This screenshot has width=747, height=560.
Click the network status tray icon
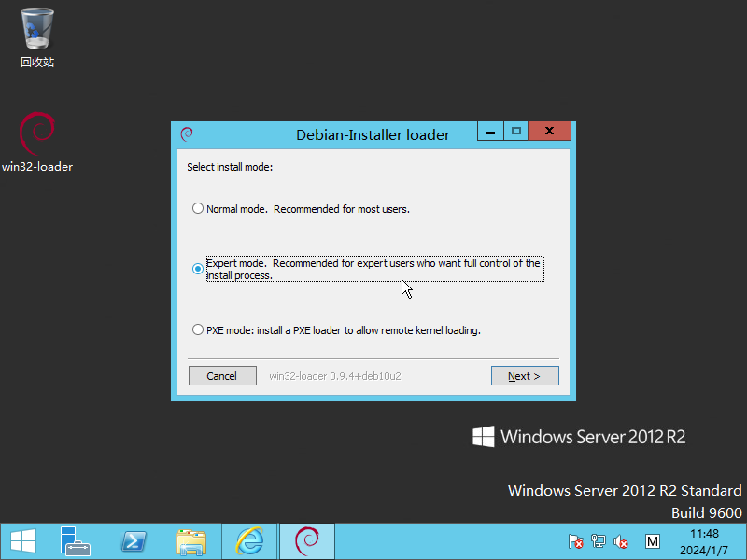click(599, 541)
